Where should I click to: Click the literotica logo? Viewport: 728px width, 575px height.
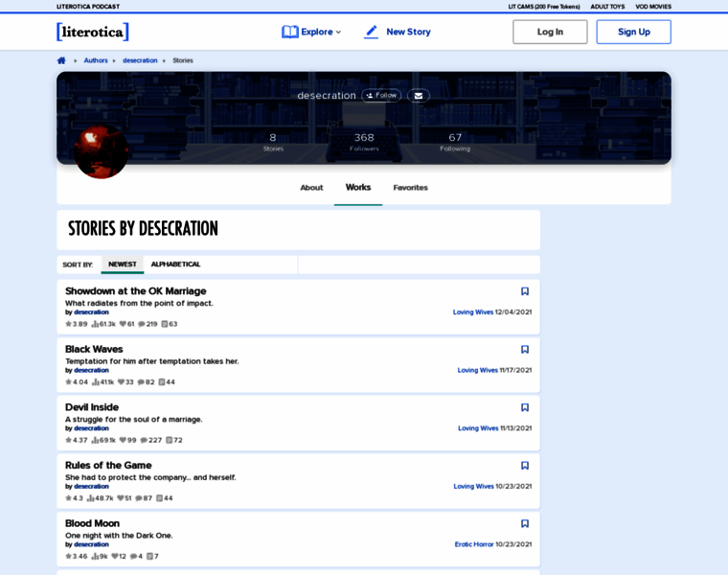pos(93,32)
